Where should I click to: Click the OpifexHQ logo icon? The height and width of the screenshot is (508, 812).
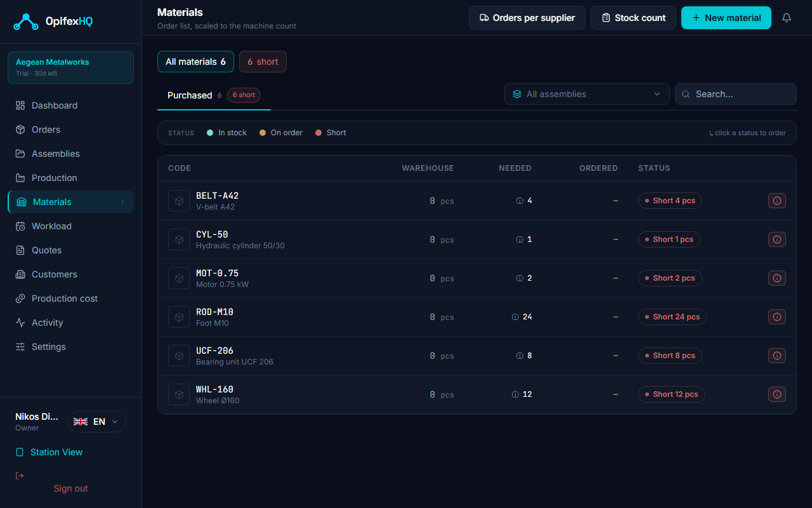[26, 22]
